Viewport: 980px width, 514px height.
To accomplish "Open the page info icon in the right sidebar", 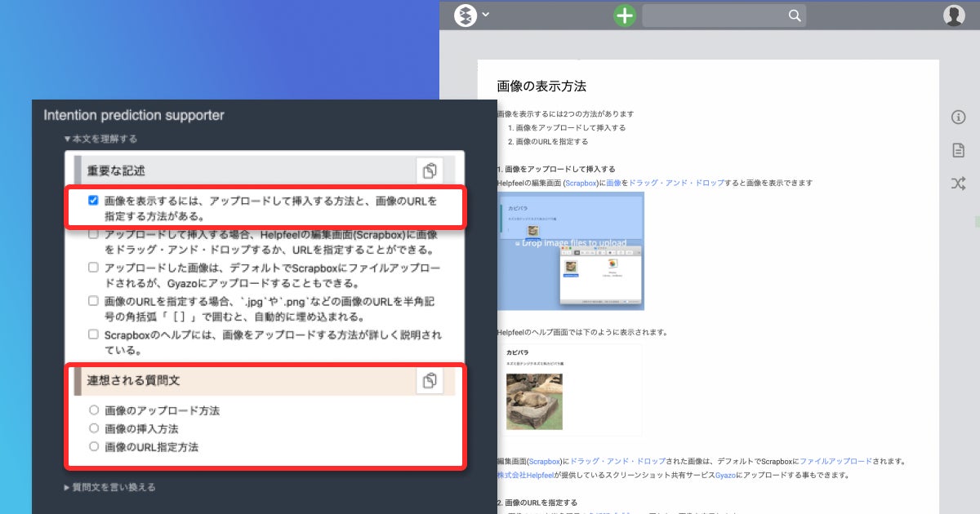I will 959,117.
